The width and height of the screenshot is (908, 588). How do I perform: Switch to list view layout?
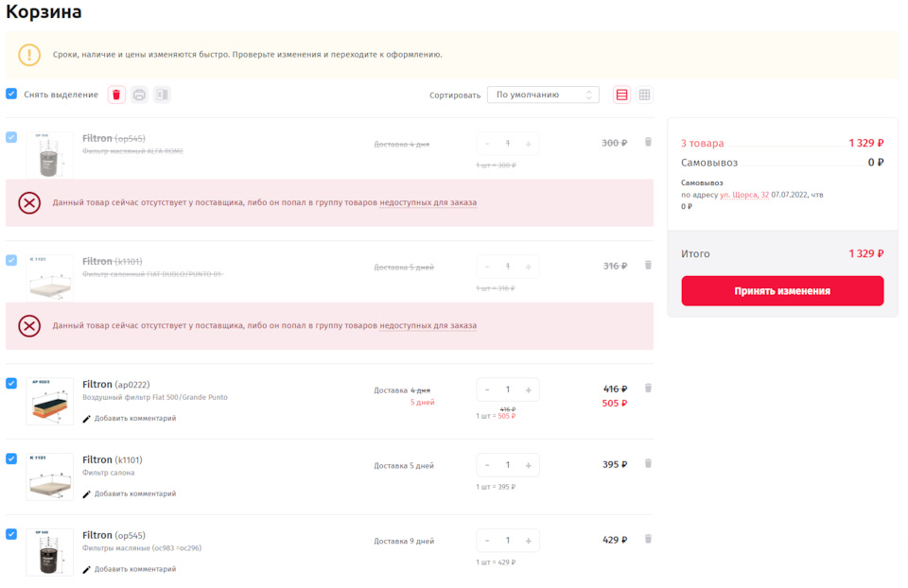(621, 95)
